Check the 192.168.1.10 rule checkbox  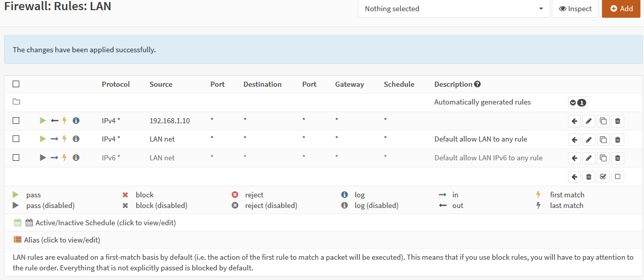[x=16, y=121]
